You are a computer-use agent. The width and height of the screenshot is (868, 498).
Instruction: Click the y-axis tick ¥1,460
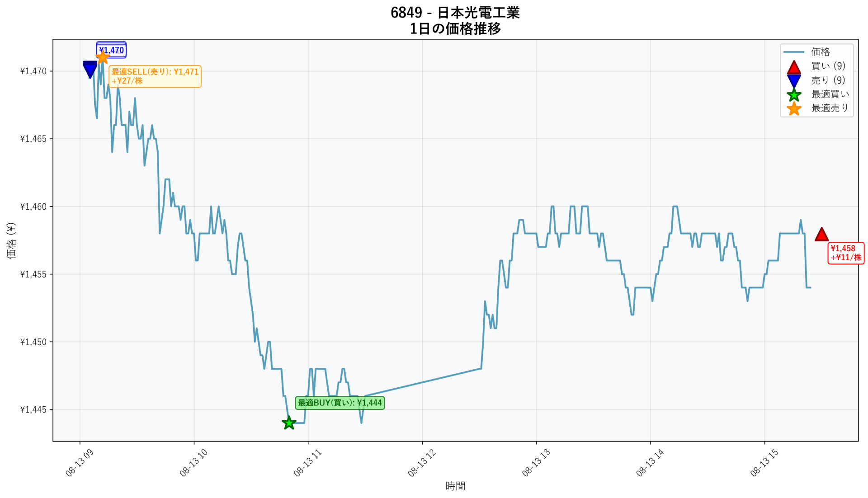click(x=33, y=207)
